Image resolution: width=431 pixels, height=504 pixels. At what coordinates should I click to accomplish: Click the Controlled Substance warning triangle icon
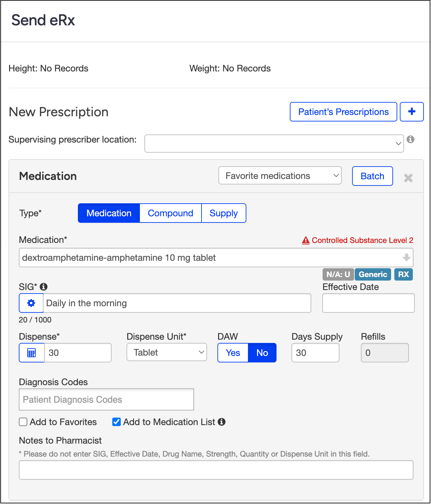click(305, 240)
